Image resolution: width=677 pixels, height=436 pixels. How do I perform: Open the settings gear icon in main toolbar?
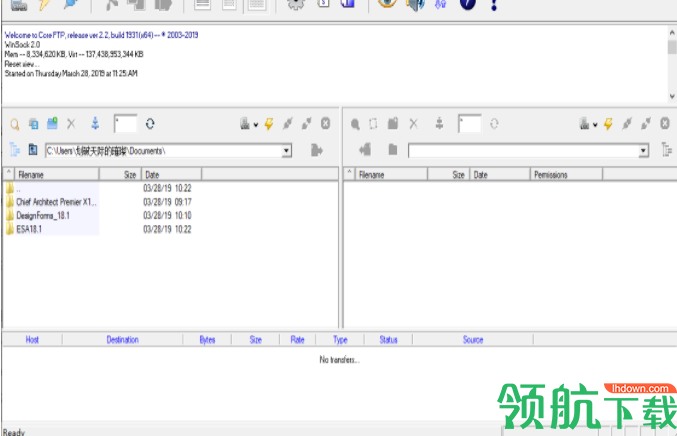point(296,4)
